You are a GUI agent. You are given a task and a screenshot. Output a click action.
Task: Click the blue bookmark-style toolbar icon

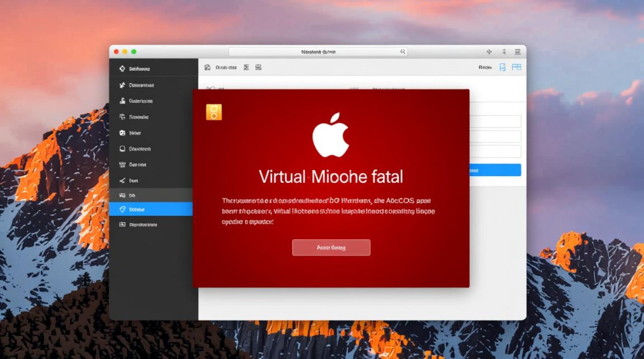502,67
